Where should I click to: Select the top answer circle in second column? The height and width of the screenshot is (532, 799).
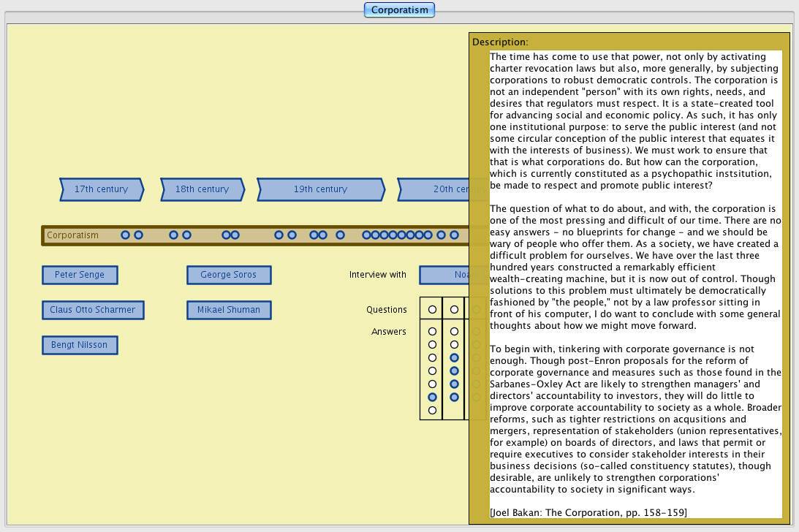pyautogui.click(x=454, y=332)
